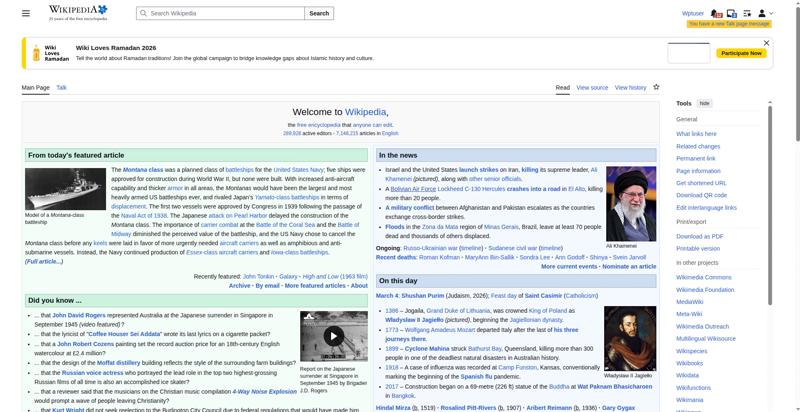Hide the Tools sidebar panel
This screenshot has height=412, width=800.
(705, 103)
